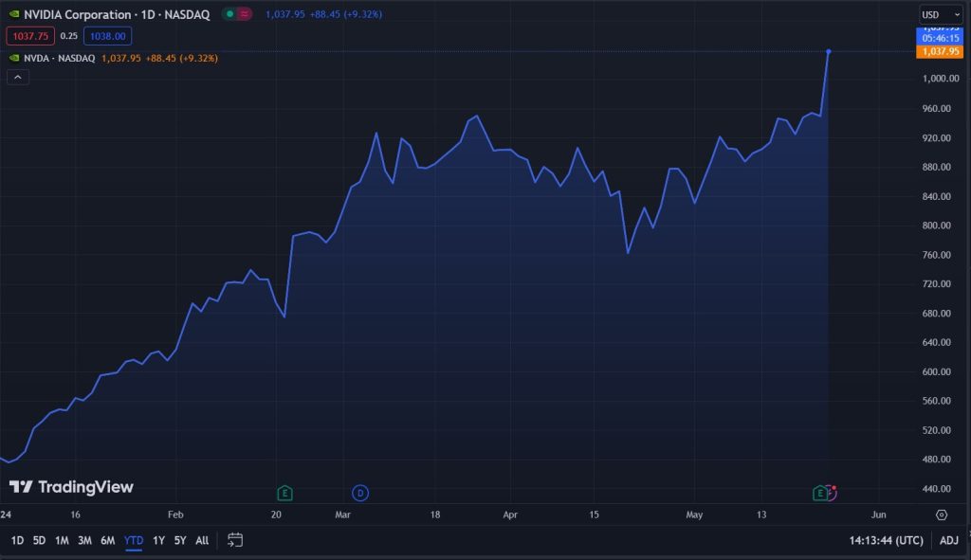
Task: Switch to the 1Y timeframe tab
Action: tap(157, 540)
